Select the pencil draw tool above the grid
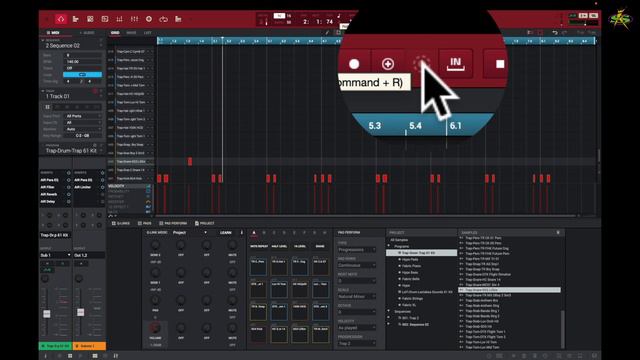The width and height of the screenshot is (640, 360). click(327, 33)
